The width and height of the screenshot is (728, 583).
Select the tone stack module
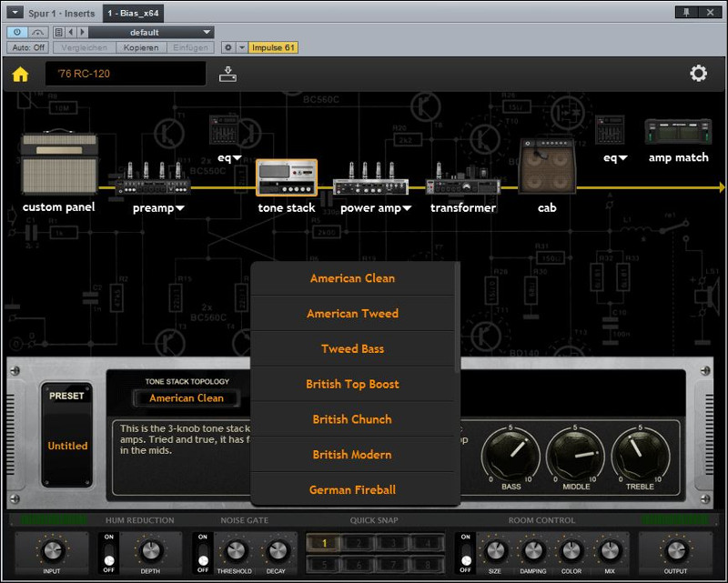pyautogui.click(x=287, y=177)
